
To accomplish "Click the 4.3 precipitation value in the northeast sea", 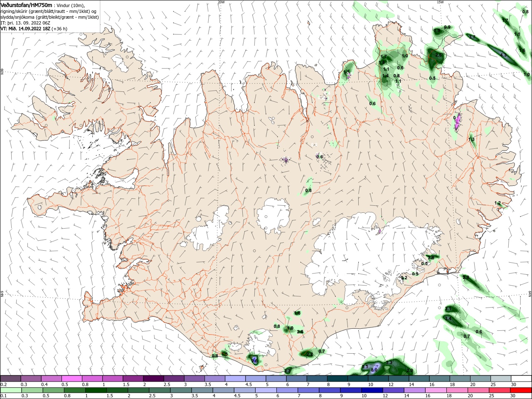I will (x=503, y=55).
